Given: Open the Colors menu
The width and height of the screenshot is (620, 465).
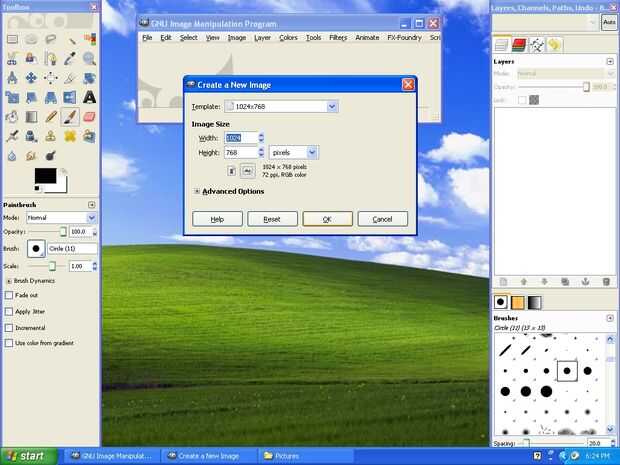Looking at the screenshot, I should point(288,38).
